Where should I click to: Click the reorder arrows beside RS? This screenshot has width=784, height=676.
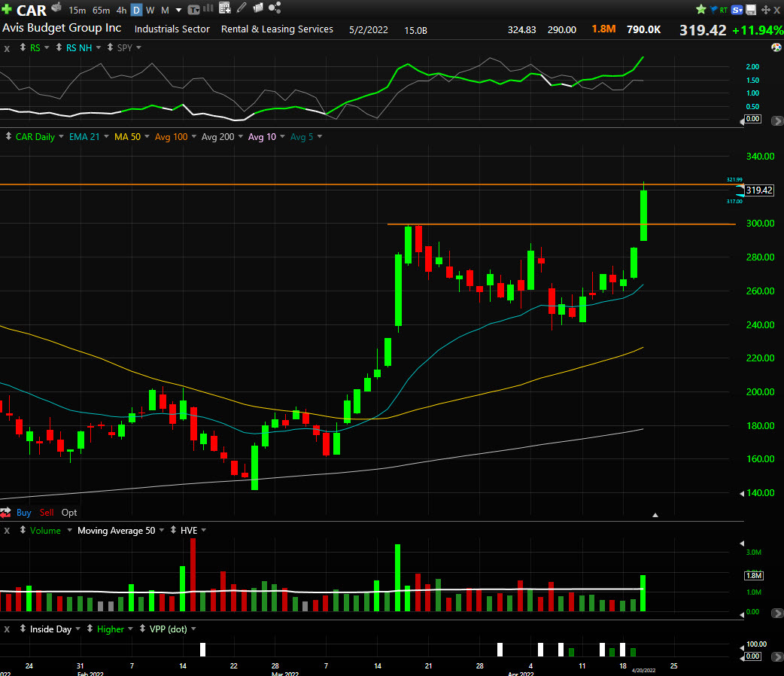pyautogui.click(x=23, y=47)
